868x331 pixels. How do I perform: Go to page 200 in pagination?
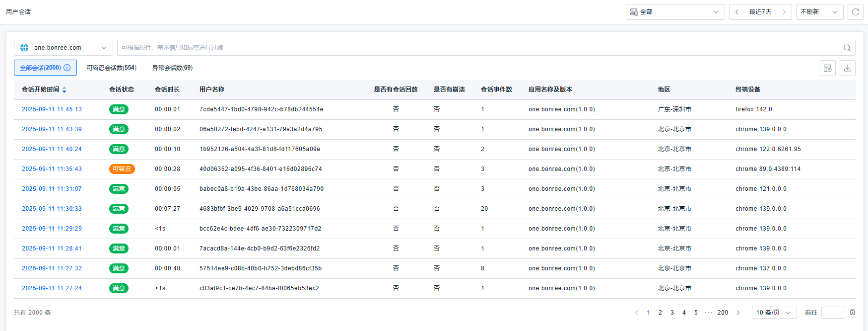723,313
